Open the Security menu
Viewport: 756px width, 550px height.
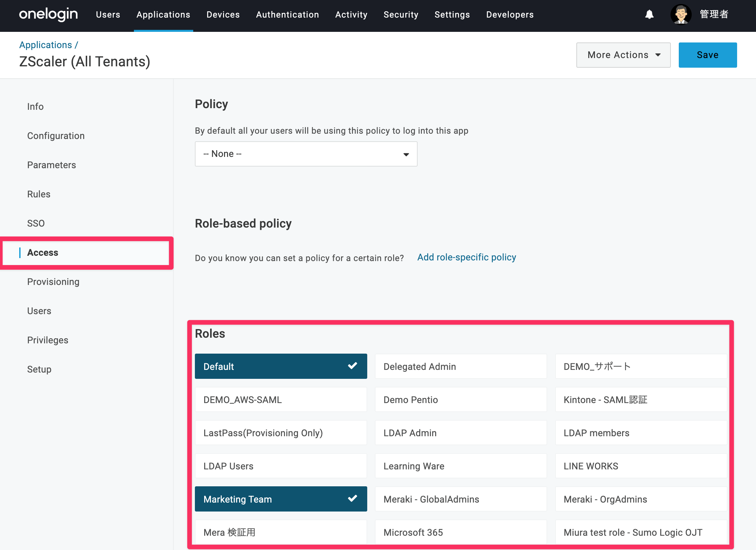(x=401, y=15)
